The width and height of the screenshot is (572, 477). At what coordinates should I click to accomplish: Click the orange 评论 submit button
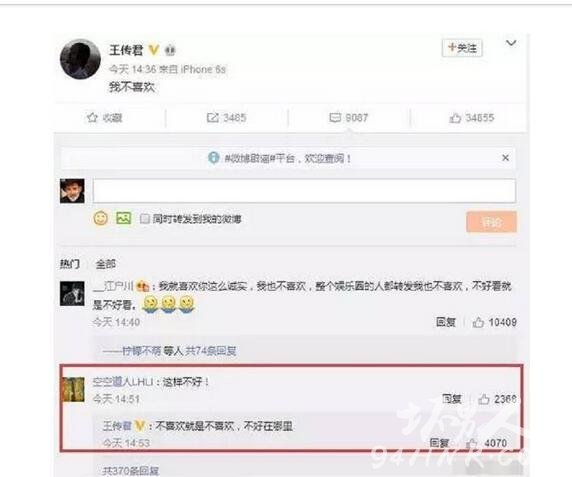491,222
